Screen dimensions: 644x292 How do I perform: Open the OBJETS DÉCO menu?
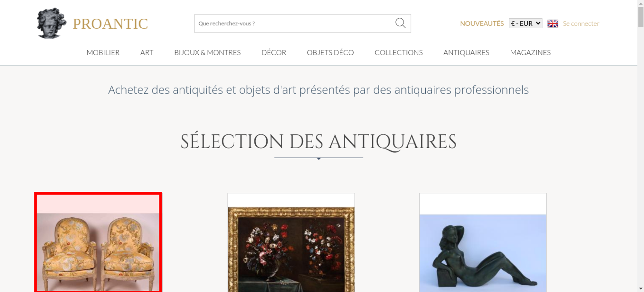(330, 52)
